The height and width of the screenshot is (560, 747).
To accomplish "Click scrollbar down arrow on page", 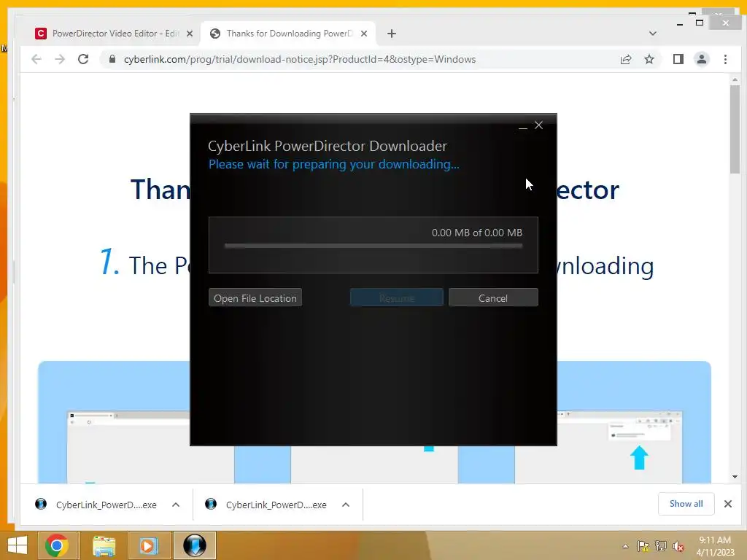I will coord(735,477).
